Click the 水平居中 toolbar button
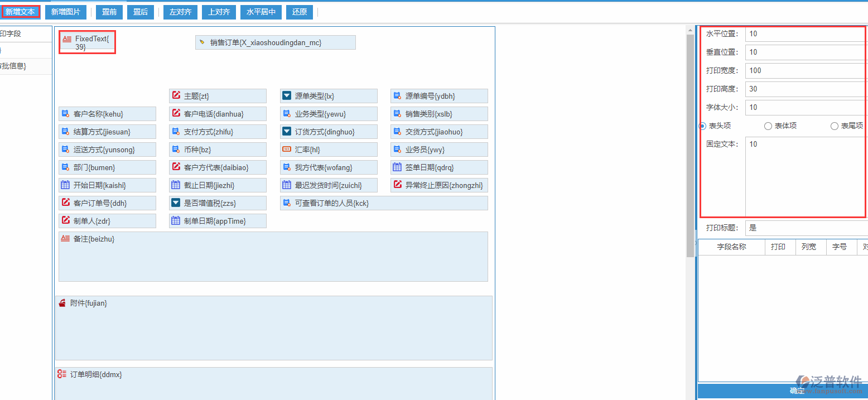The width and height of the screenshot is (868, 400). (261, 12)
